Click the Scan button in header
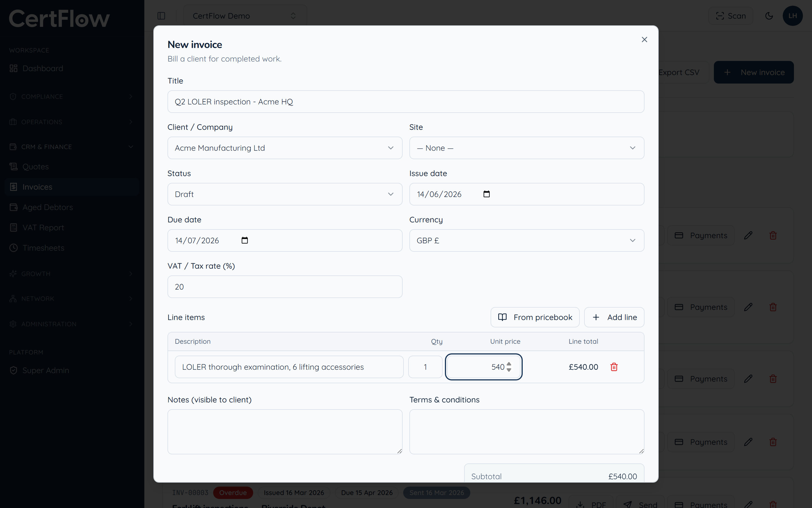 (x=731, y=16)
